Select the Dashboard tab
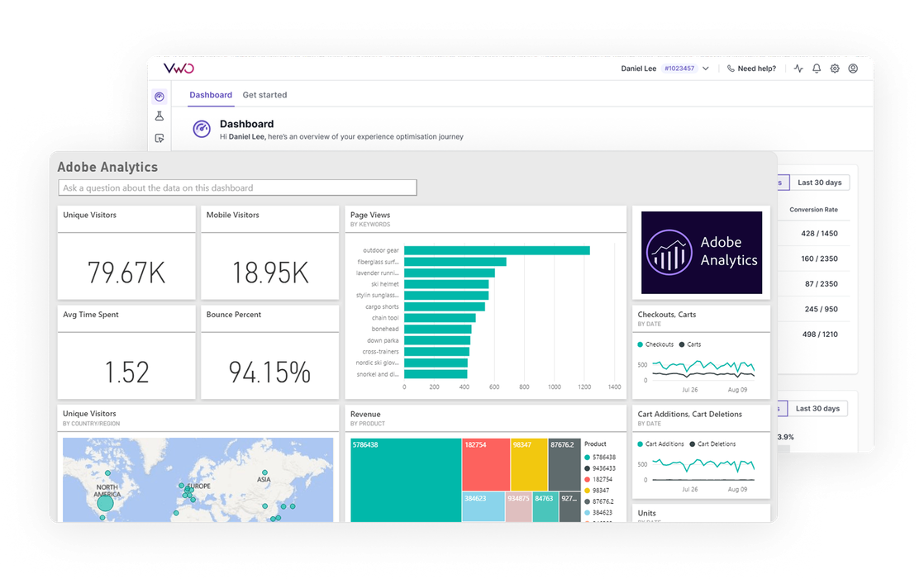 point(211,95)
